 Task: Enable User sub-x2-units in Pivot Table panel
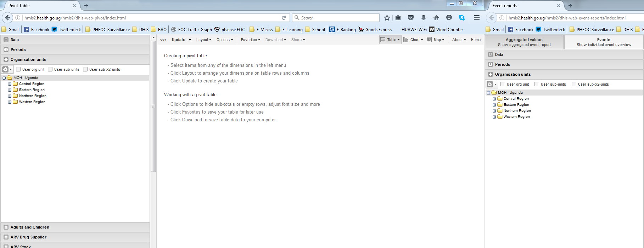(x=85, y=69)
